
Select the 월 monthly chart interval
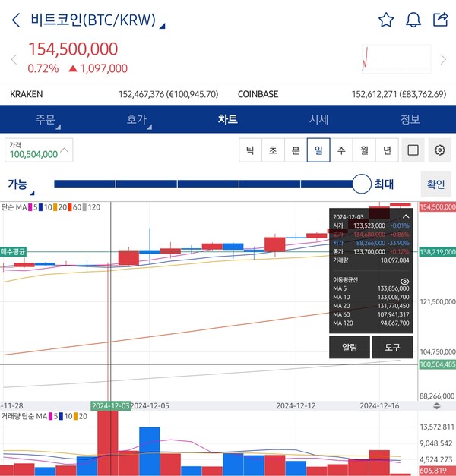click(x=364, y=150)
